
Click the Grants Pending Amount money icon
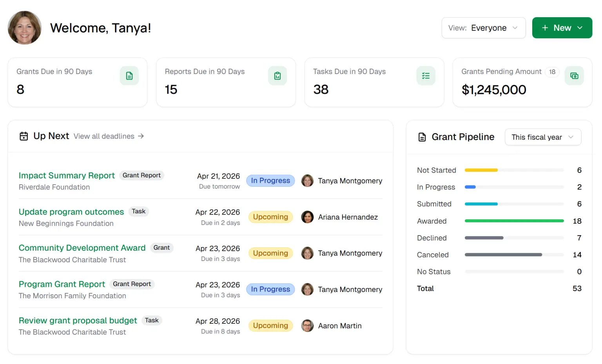tap(574, 76)
